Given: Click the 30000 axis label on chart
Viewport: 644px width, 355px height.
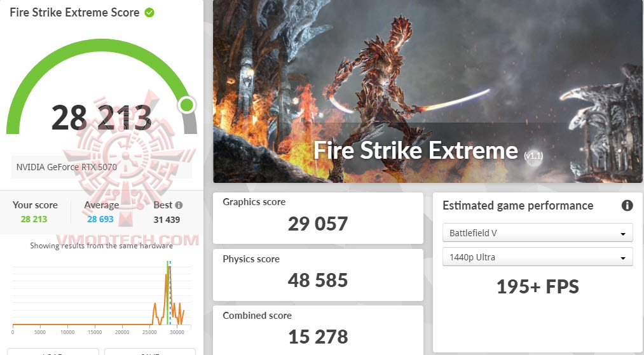Looking at the screenshot, I should coord(177,332).
